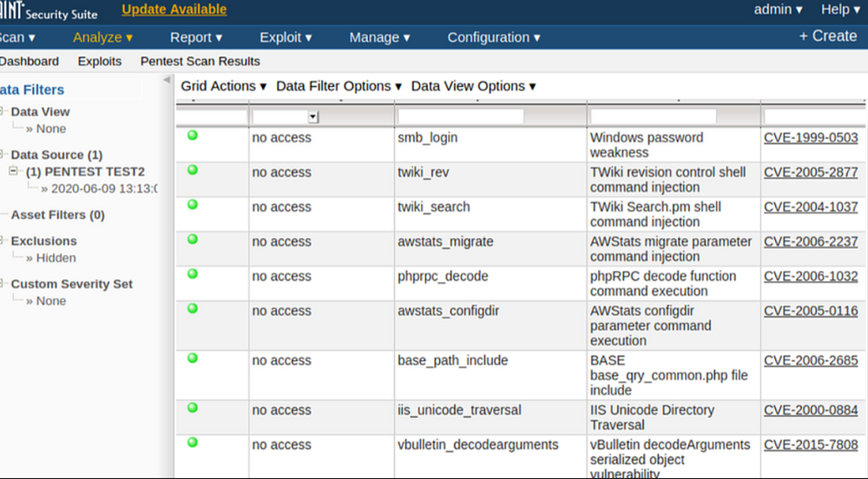
Task: Open the Grid Actions dropdown
Action: tap(224, 86)
